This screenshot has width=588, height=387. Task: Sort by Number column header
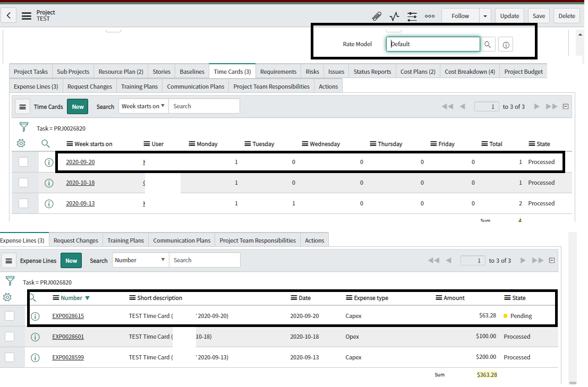tap(71, 298)
